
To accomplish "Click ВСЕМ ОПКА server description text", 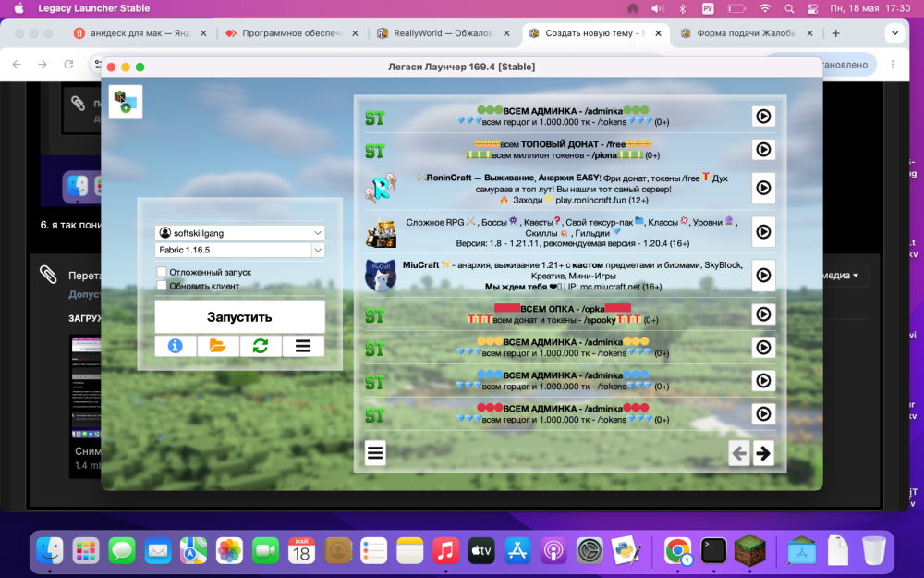I will pyautogui.click(x=563, y=314).
